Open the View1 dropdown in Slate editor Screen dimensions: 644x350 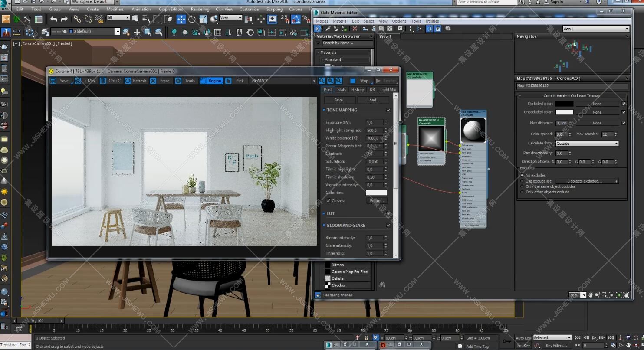[596, 29]
